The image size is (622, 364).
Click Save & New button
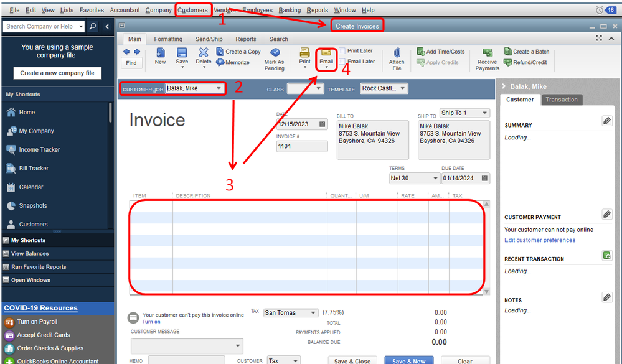[408, 361]
